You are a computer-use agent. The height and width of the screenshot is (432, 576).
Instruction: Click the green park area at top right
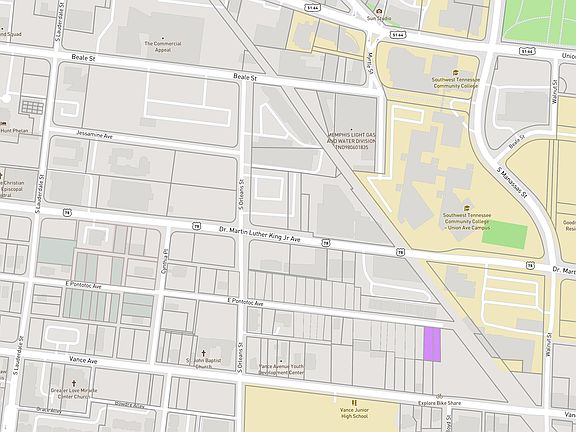(539, 20)
